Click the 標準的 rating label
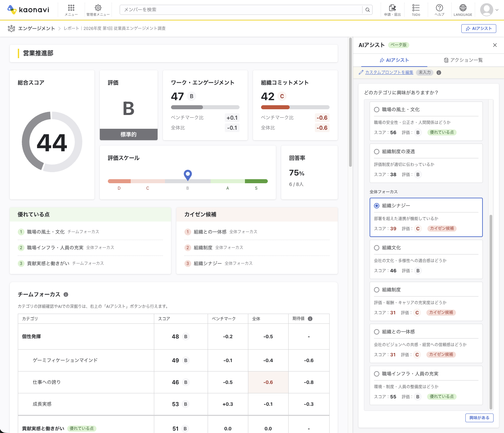This screenshot has width=504, height=433. click(129, 134)
